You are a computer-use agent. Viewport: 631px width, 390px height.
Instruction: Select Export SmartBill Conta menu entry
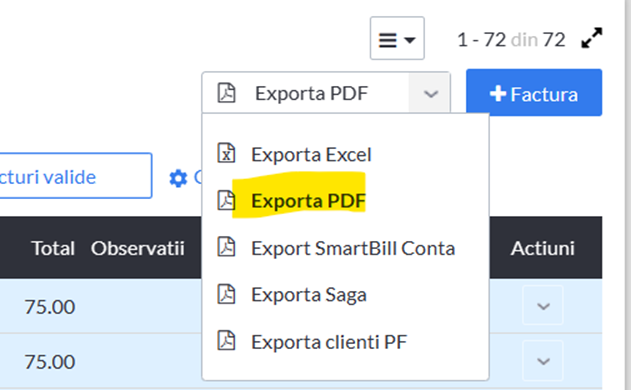tap(353, 248)
